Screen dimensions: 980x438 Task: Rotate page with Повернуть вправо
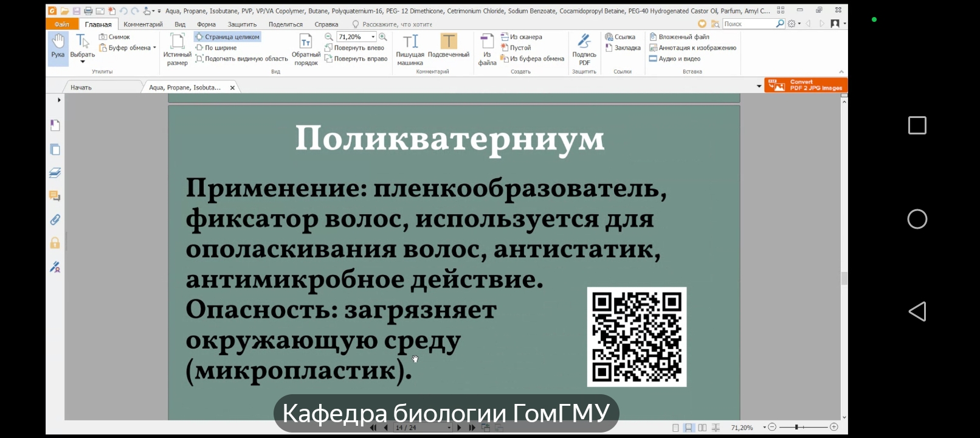356,58
